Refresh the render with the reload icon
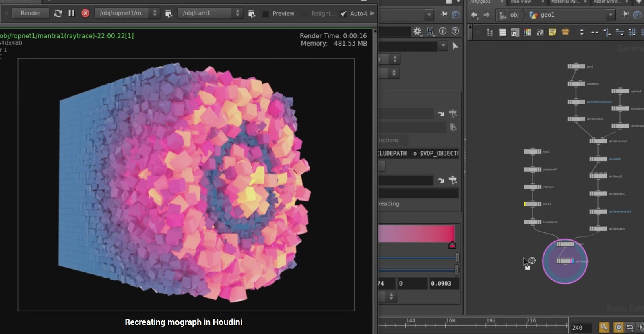 58,13
